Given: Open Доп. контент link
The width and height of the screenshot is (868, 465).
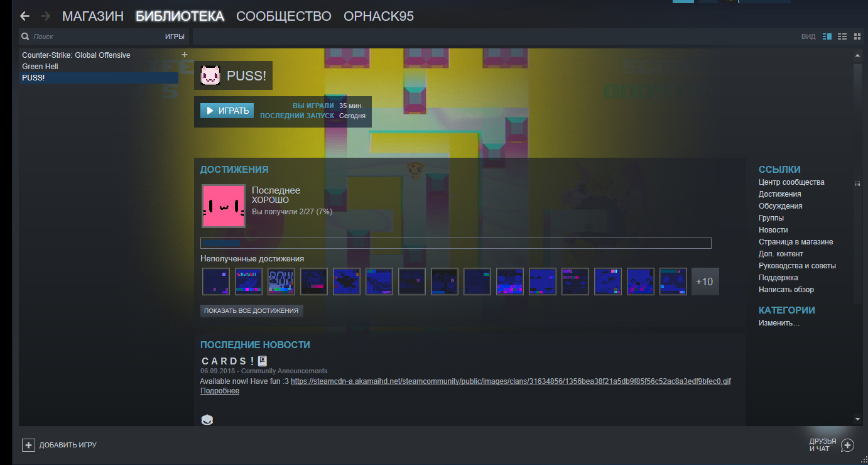Looking at the screenshot, I should pyautogui.click(x=781, y=254).
